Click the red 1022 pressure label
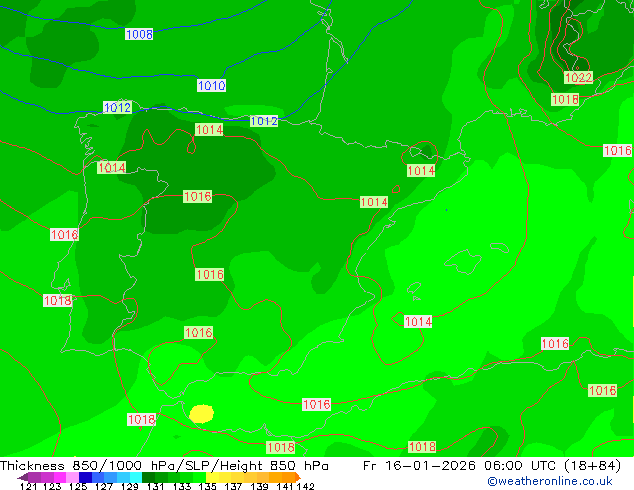Viewport: 634px width, 490px height. pyautogui.click(x=578, y=77)
